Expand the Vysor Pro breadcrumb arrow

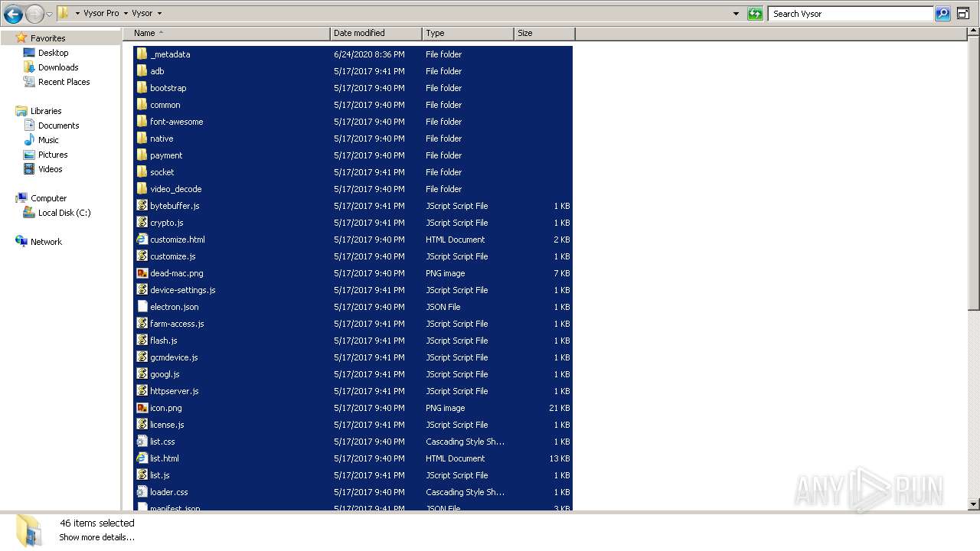tap(126, 14)
